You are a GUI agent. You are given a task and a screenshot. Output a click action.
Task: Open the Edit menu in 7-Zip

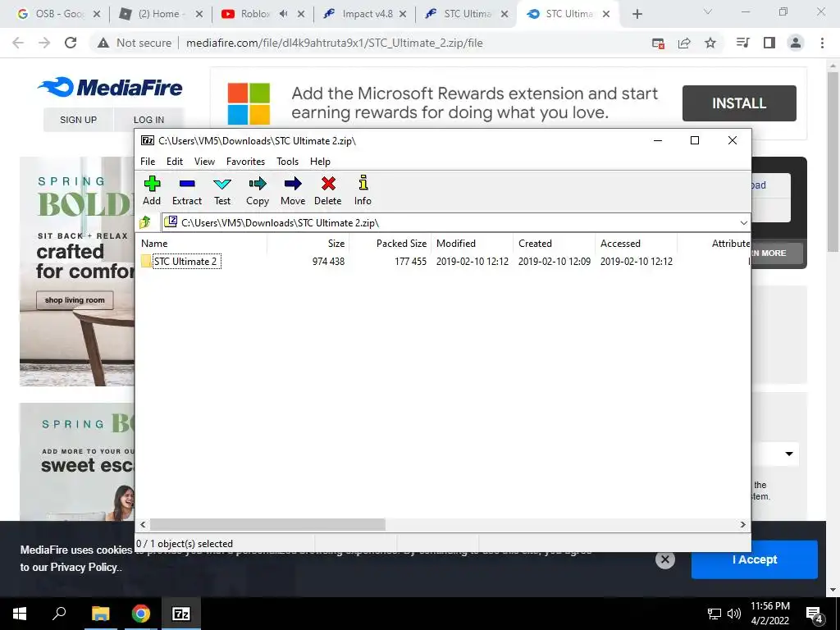point(175,162)
